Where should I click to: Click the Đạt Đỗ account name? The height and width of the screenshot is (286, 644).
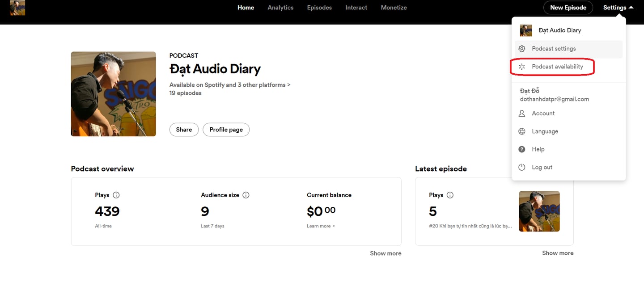(530, 91)
